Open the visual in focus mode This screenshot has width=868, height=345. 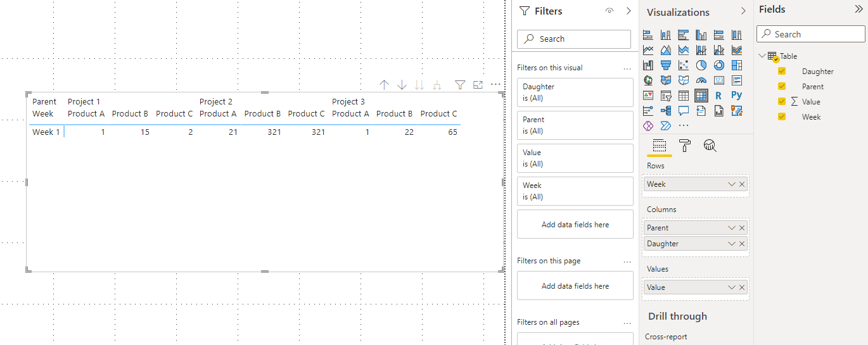tap(478, 84)
